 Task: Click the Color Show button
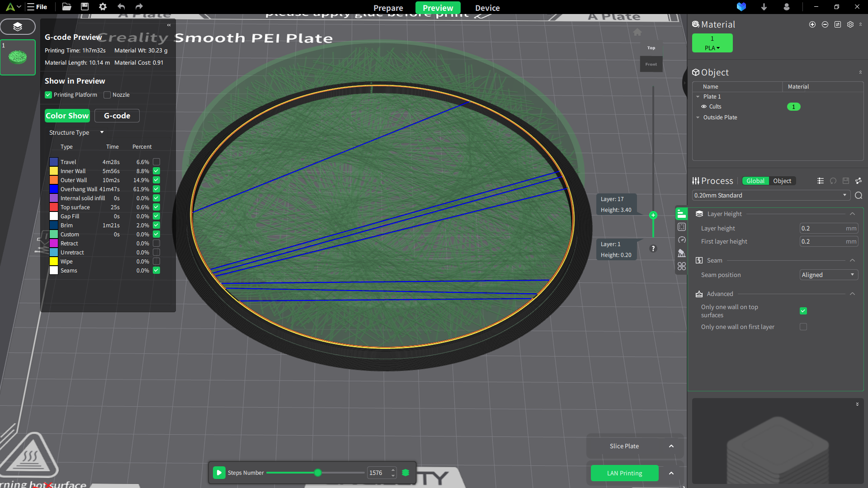tap(67, 116)
